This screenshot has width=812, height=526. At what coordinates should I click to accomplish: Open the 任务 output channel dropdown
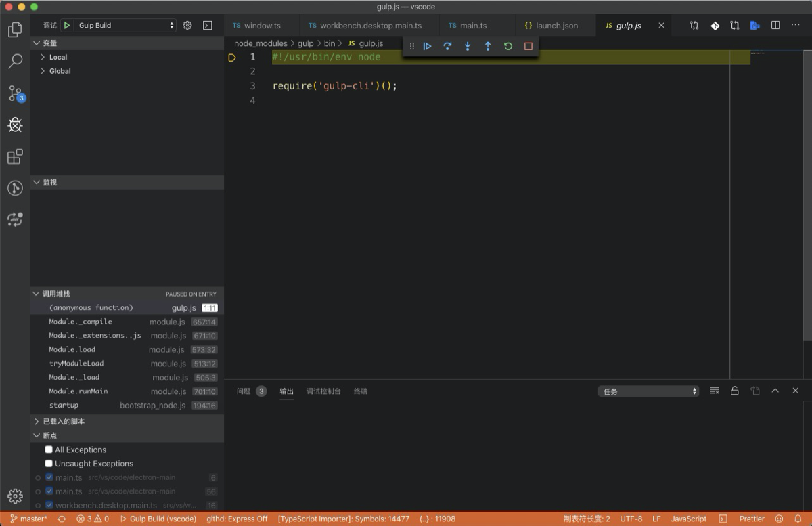647,391
